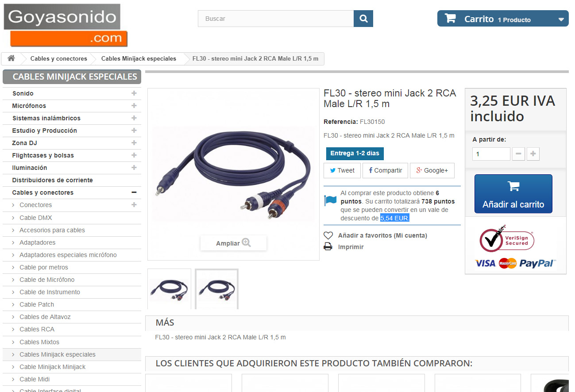Decrease quantity with the minus button
This screenshot has height=392, width=575.
(x=518, y=154)
